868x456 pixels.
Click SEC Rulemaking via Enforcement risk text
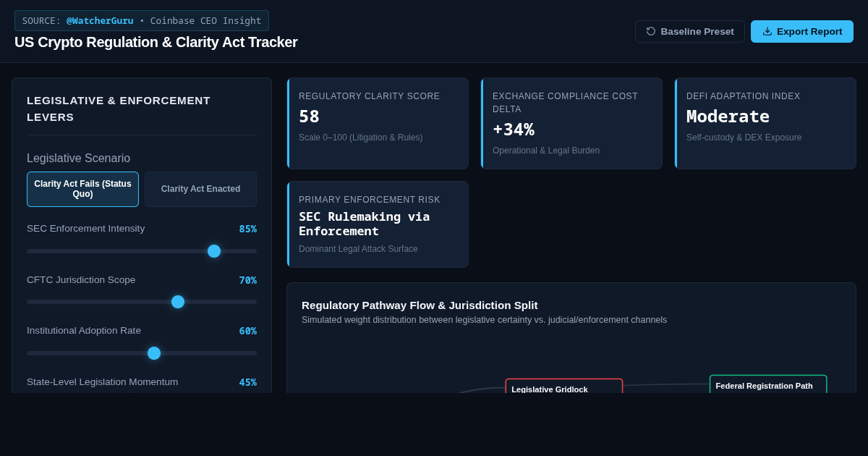(x=364, y=224)
